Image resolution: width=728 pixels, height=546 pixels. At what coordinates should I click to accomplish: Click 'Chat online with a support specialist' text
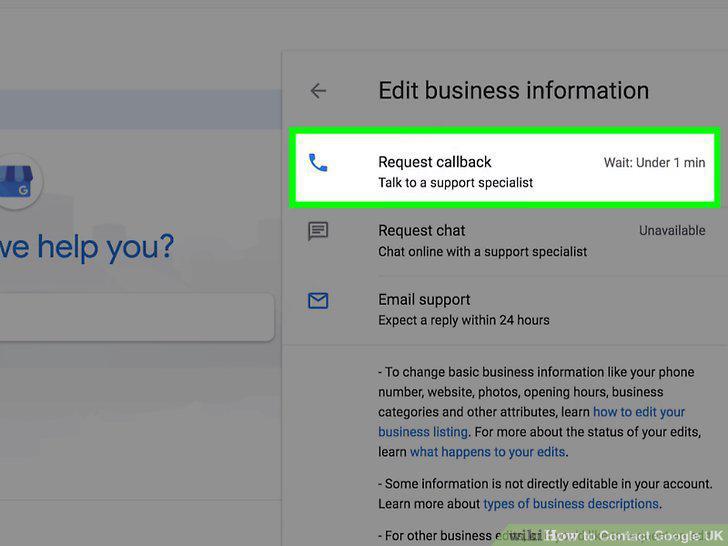pyautogui.click(x=482, y=252)
